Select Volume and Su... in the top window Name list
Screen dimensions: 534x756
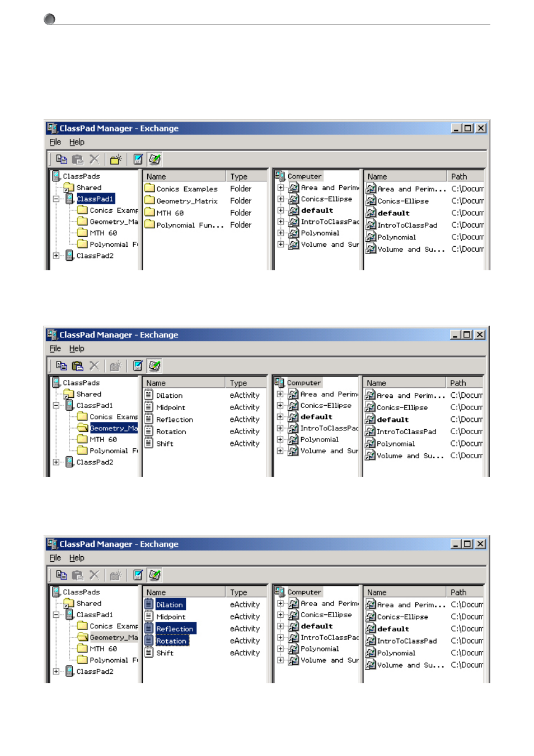[411, 249]
